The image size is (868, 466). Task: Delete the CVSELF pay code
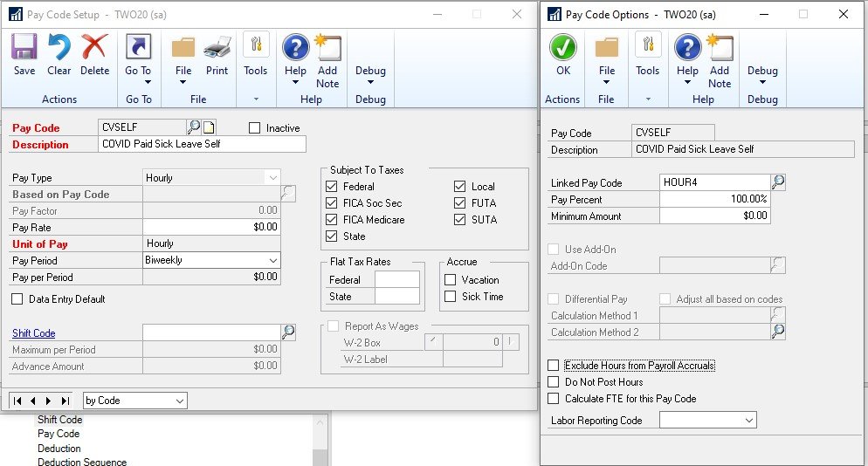tap(94, 55)
